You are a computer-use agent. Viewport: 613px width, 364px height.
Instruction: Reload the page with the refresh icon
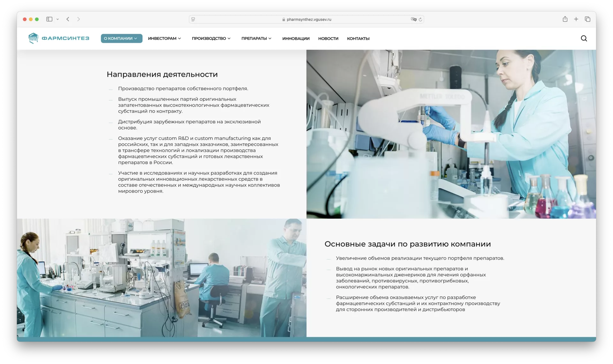420,19
